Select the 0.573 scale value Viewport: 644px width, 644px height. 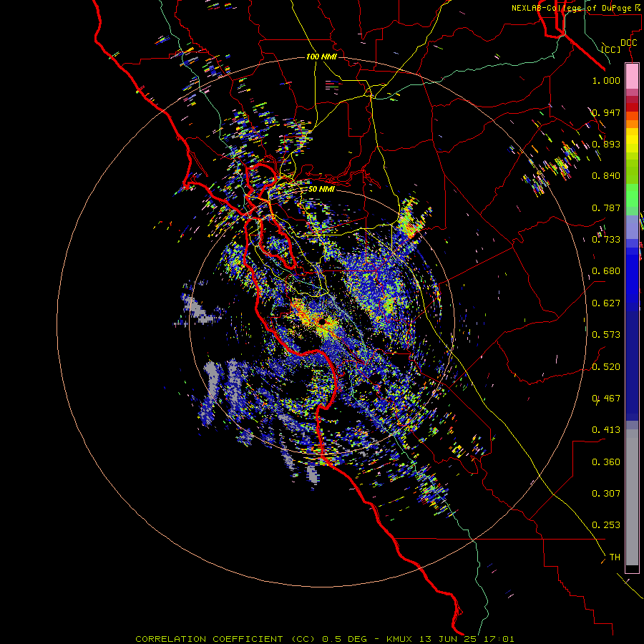pos(606,335)
